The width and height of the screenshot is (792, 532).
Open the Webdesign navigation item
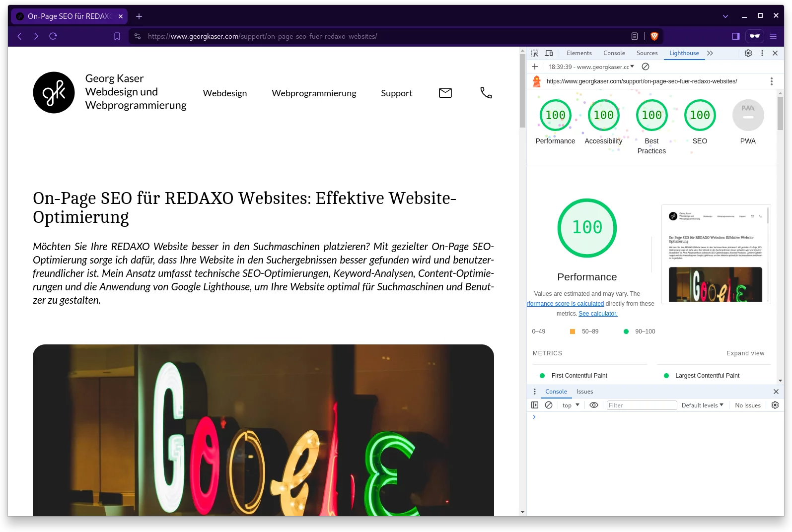pos(225,93)
